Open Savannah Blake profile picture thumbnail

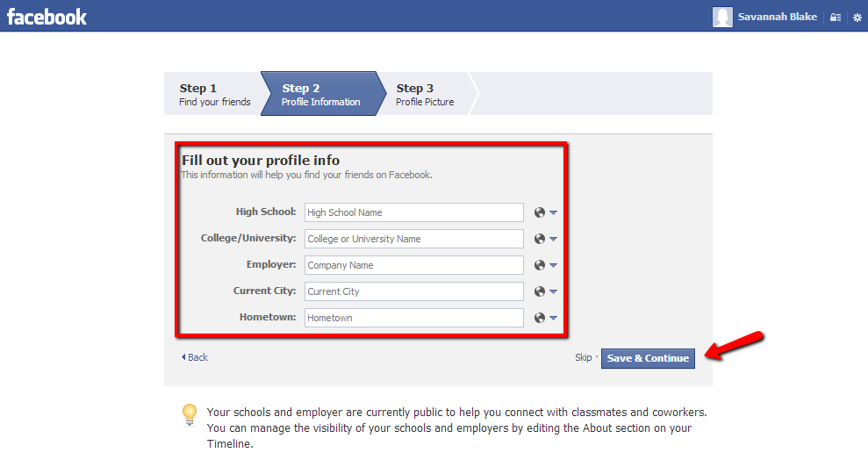[721, 17]
